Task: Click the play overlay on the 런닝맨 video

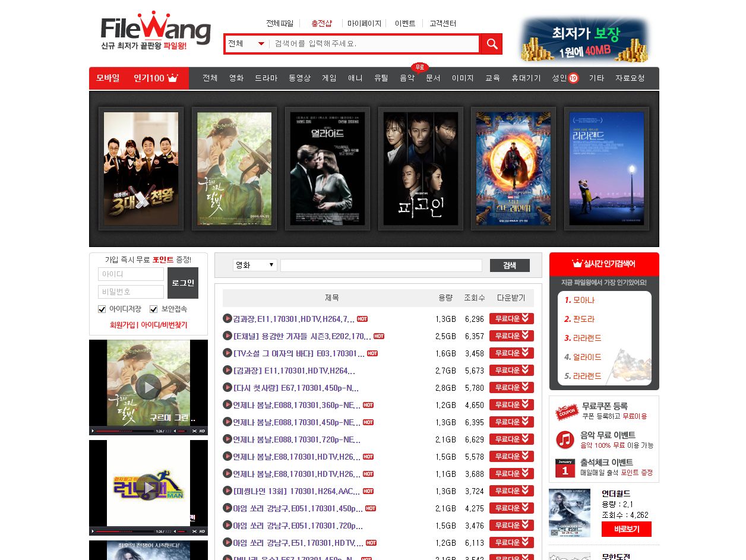Action: [x=148, y=487]
